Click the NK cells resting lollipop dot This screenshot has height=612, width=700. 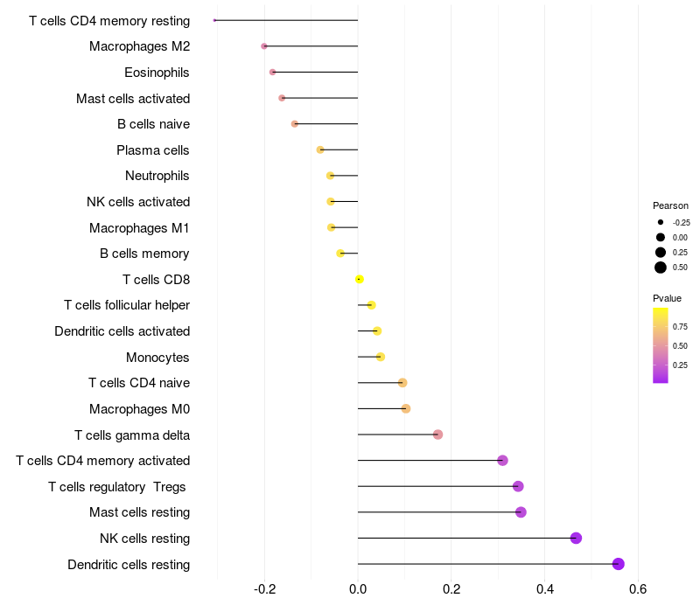coord(576,538)
